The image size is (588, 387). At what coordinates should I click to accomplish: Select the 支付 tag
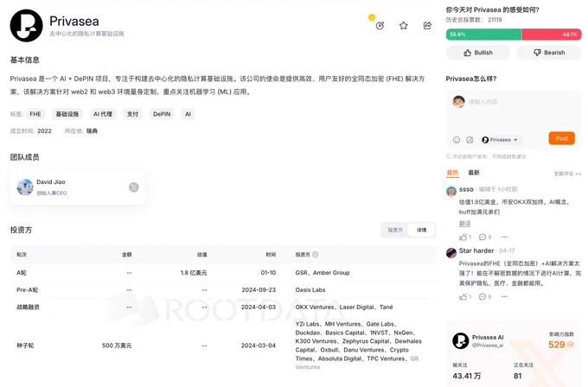133,114
